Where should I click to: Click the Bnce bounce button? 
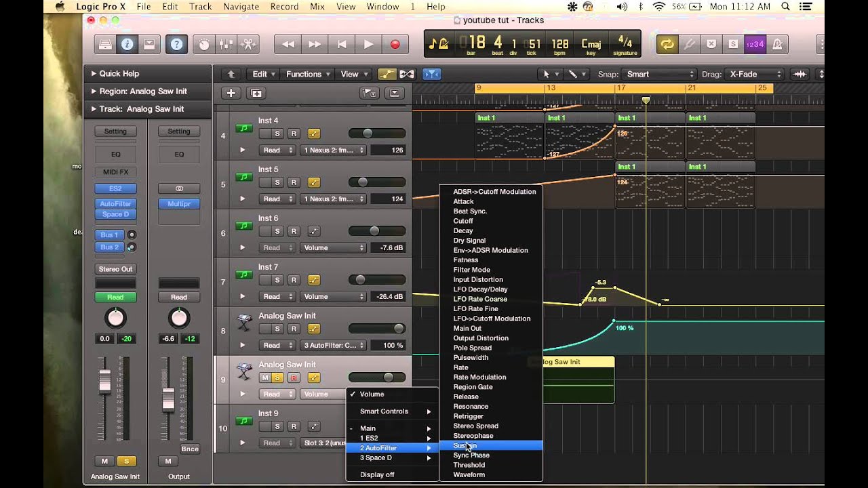[190, 449]
